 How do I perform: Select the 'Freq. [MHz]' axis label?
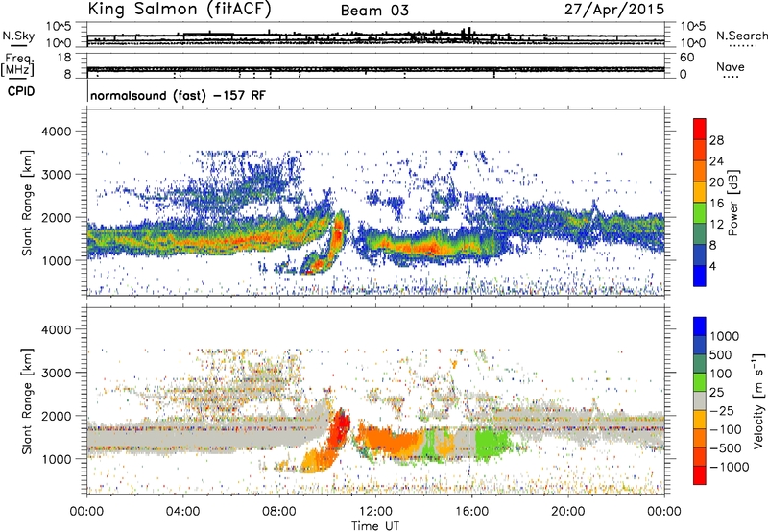coord(17,65)
